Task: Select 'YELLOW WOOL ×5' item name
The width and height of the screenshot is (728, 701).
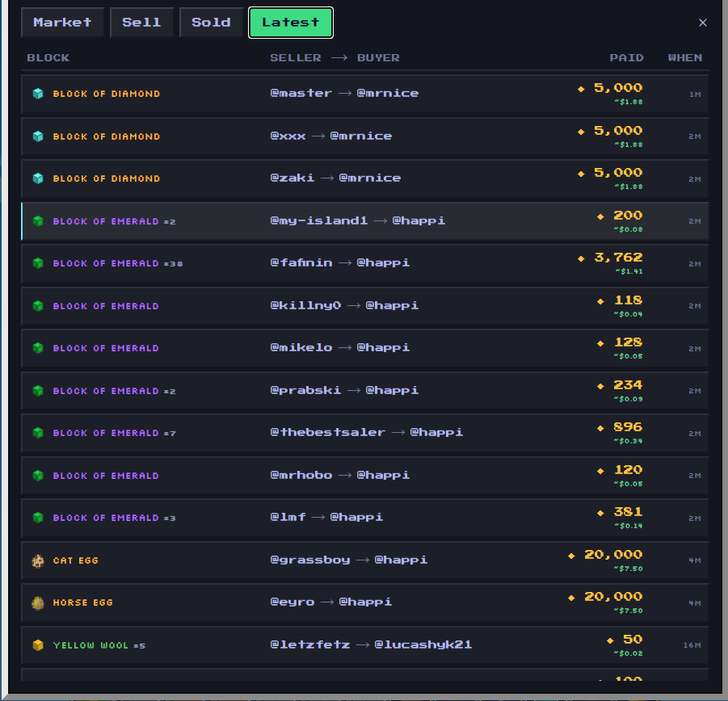Action: point(99,645)
